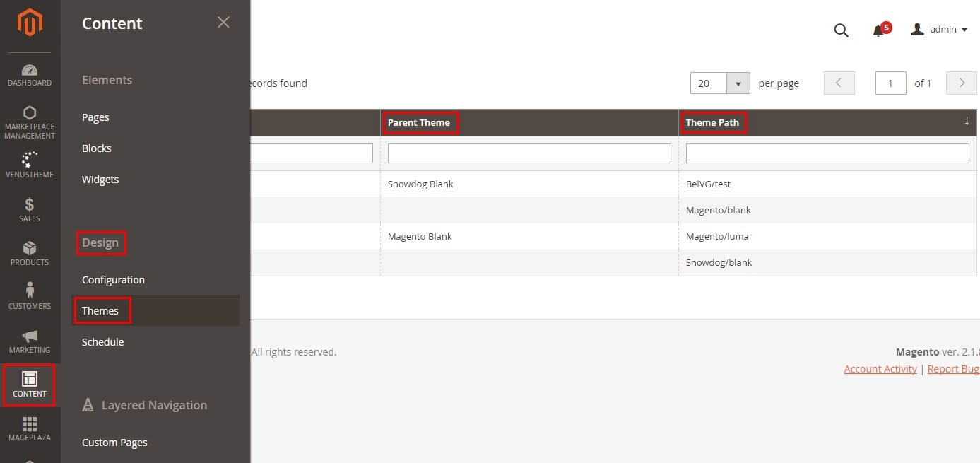Open Pages under Elements
Screen dimensions: 980x463
95,117
